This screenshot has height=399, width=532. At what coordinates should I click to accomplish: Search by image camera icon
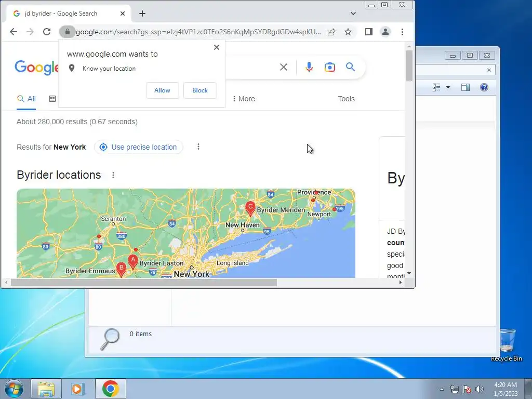point(330,67)
